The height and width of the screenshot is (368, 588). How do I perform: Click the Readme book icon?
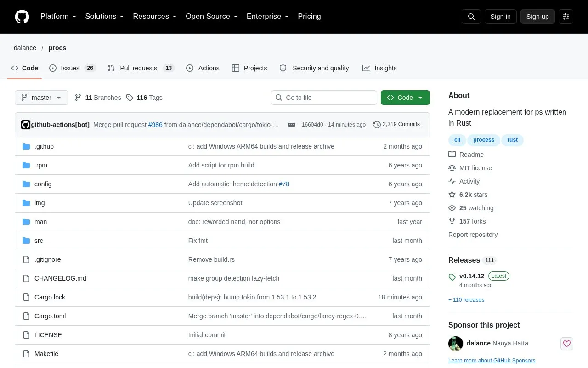pyautogui.click(x=452, y=155)
